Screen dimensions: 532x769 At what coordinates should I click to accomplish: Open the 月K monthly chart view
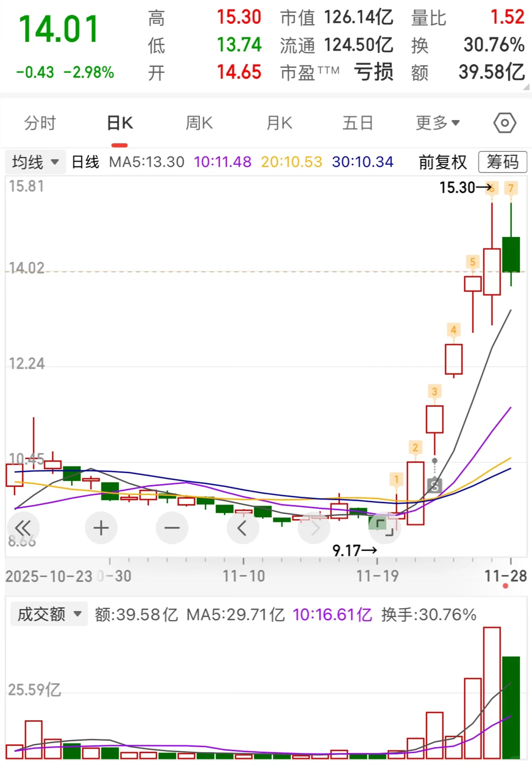[x=279, y=123]
